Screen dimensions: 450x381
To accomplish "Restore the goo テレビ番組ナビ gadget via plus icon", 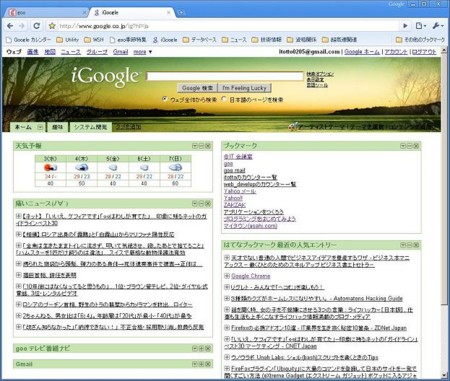I will pos(201,348).
